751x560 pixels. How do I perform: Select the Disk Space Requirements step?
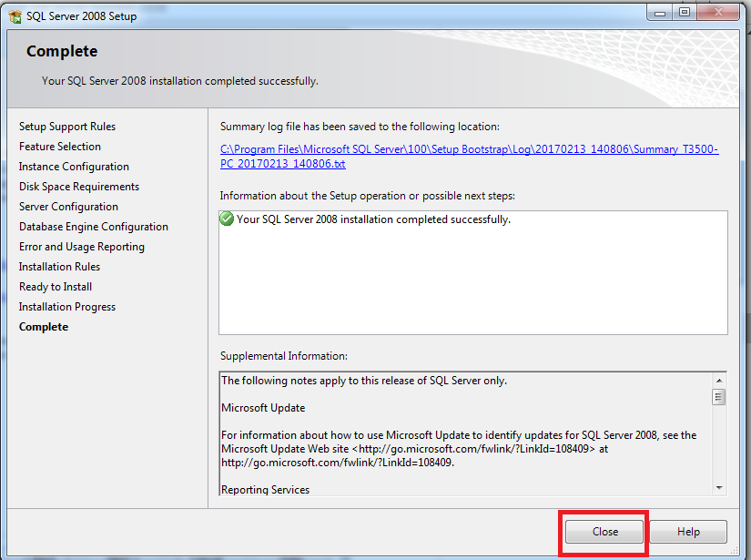79,187
